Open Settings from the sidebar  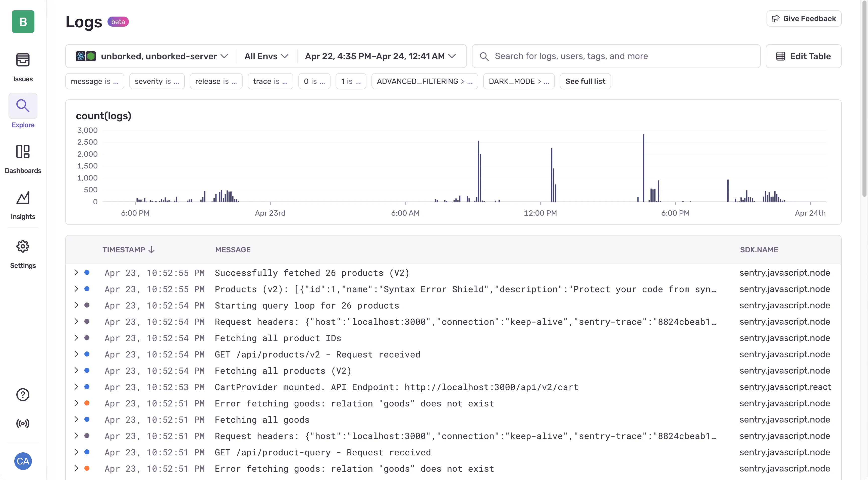point(23,246)
